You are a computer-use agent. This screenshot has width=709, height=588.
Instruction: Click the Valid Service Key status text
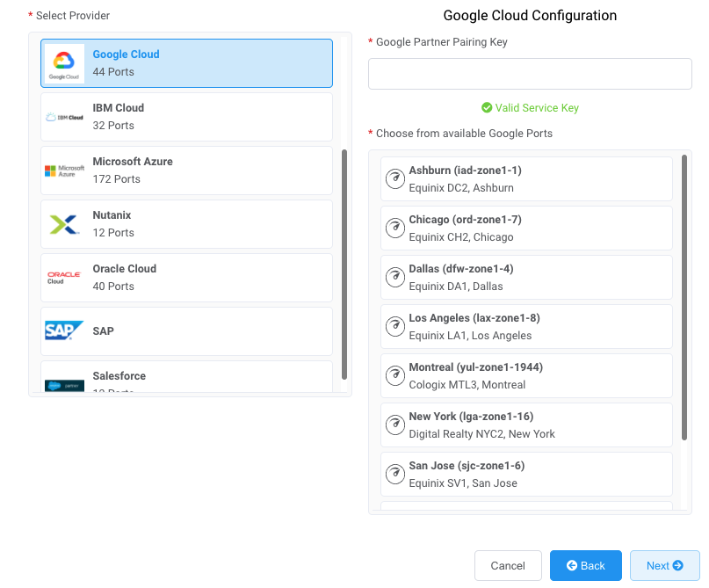pos(537,107)
